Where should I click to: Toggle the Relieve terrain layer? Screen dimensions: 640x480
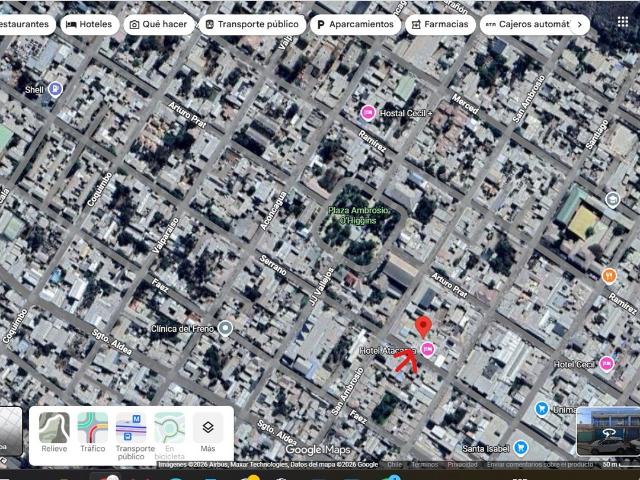[x=54, y=432]
